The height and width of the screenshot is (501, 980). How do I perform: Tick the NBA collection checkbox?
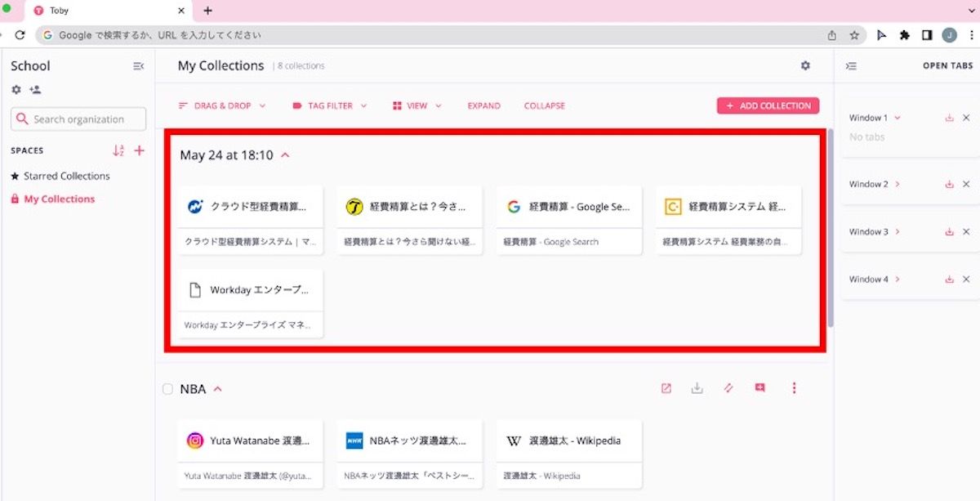(167, 390)
